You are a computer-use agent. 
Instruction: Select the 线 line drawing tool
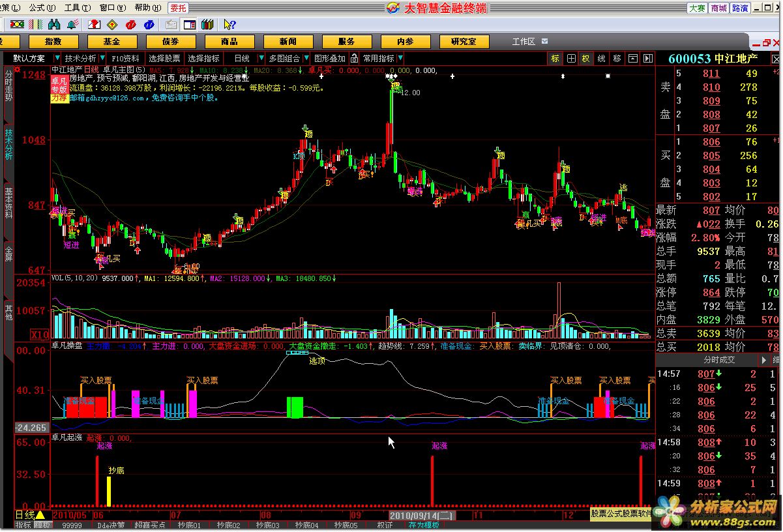pyautogui.click(x=602, y=58)
